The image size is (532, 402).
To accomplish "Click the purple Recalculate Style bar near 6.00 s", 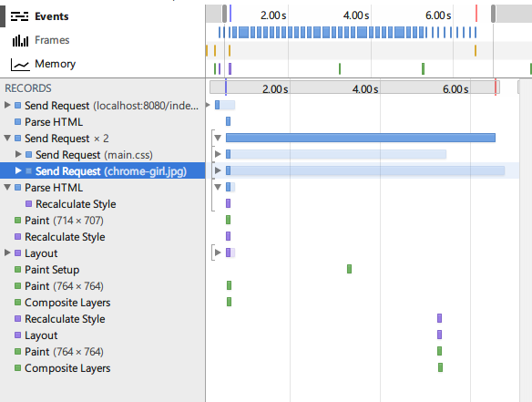I will point(439,318).
